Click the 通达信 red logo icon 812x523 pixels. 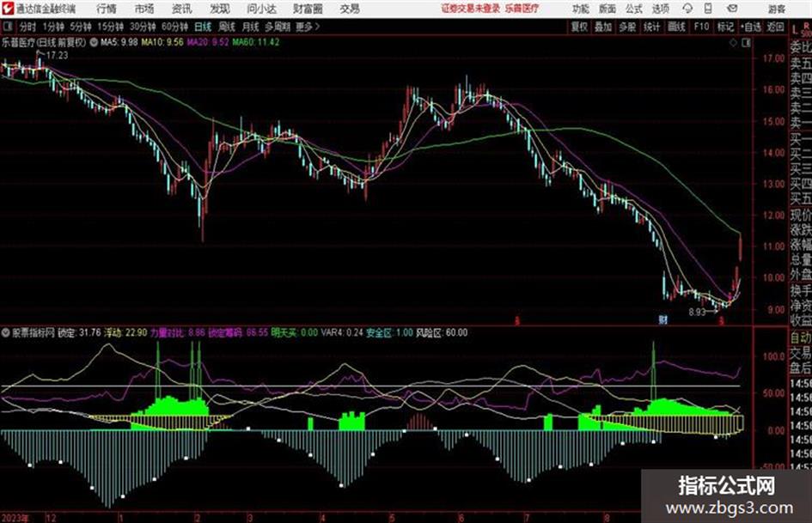[x=8, y=9]
